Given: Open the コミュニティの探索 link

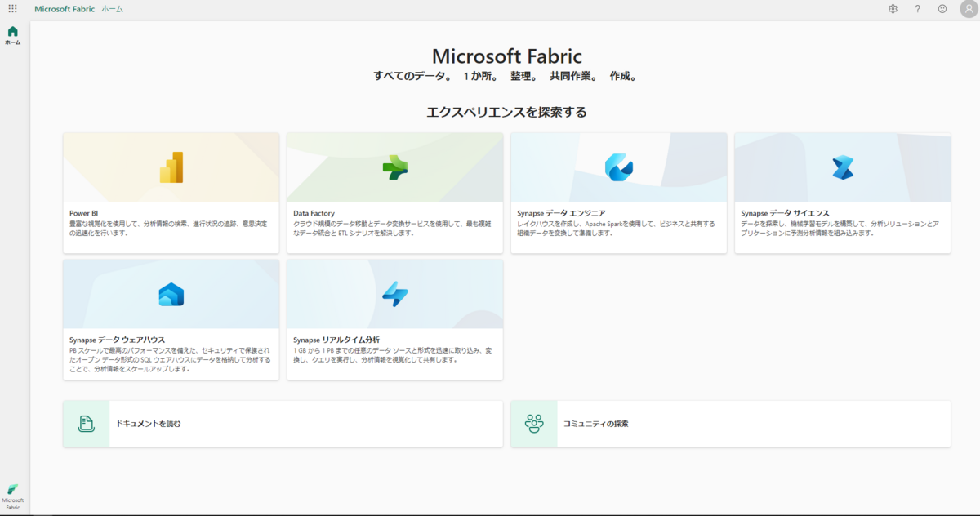Looking at the screenshot, I should 596,424.
